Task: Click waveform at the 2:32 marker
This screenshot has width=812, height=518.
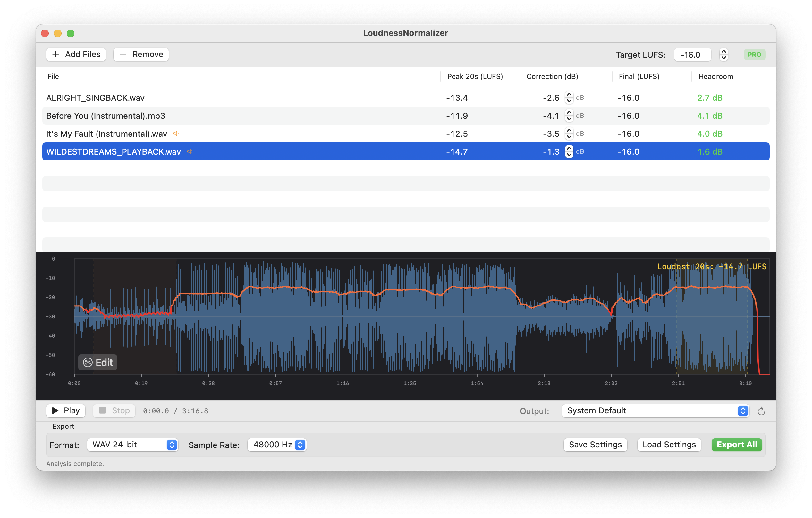Action: [611, 316]
